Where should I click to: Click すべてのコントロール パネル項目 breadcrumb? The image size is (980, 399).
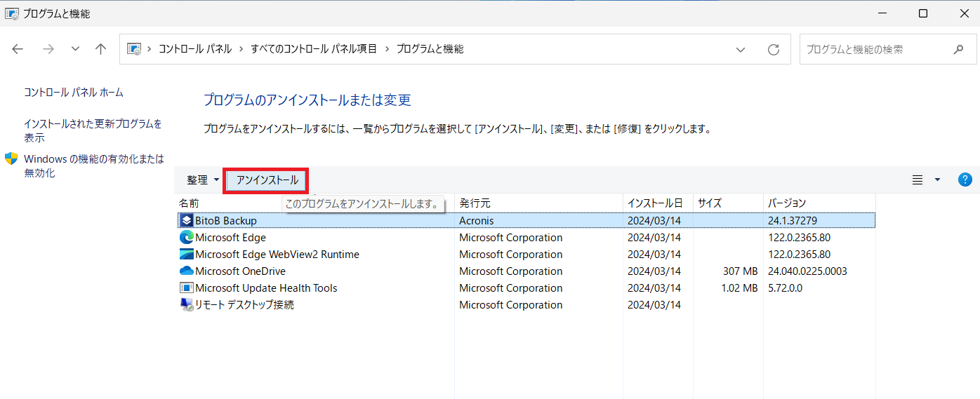[314, 49]
